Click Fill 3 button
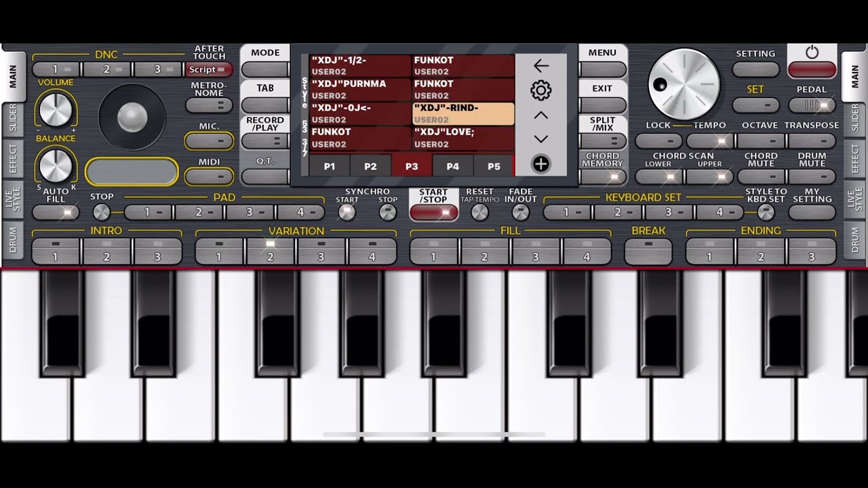The height and width of the screenshot is (488, 868). coord(536,251)
